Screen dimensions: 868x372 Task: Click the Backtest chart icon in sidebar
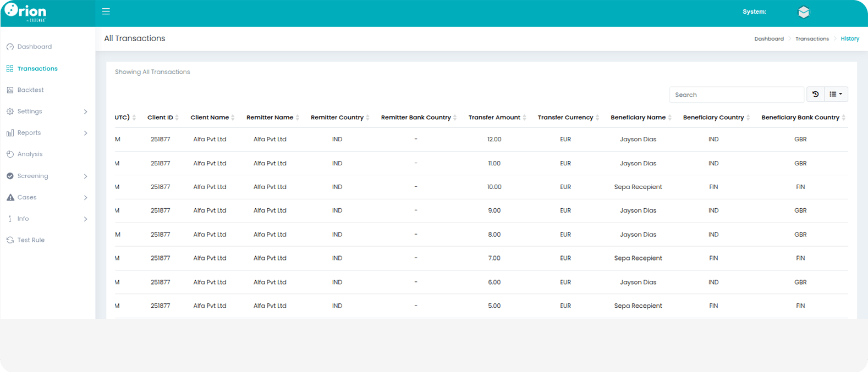[x=10, y=90]
